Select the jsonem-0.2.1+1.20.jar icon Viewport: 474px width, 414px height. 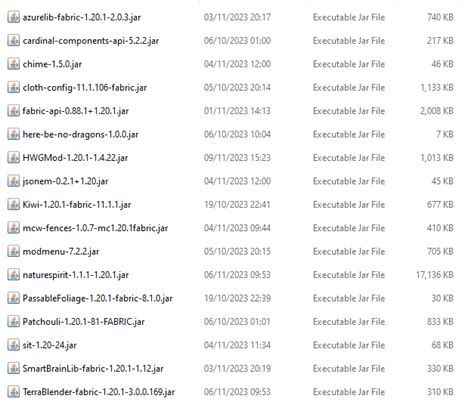13,181
